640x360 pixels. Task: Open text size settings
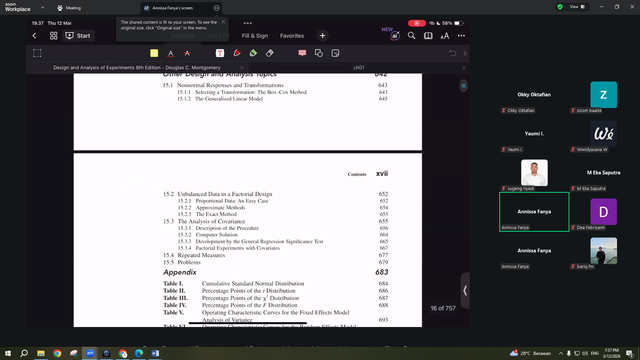tap(444, 36)
